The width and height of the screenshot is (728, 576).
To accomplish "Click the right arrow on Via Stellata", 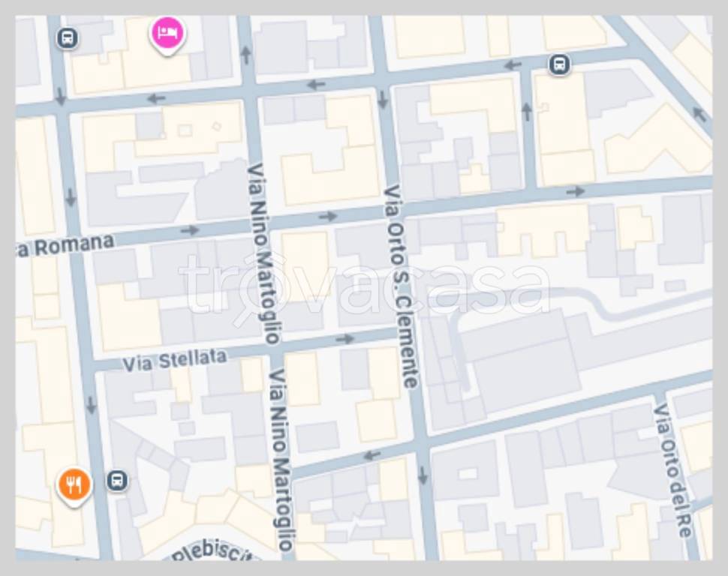I will point(345,339).
